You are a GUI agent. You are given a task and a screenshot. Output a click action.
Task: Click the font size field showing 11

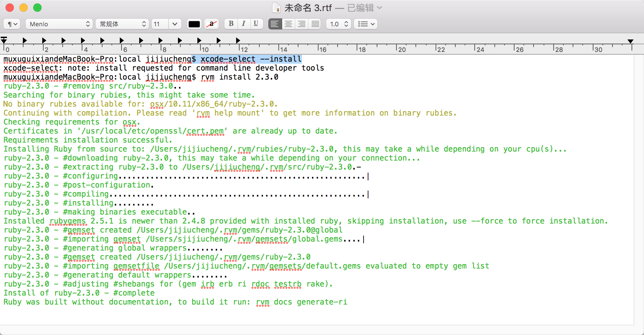160,24
